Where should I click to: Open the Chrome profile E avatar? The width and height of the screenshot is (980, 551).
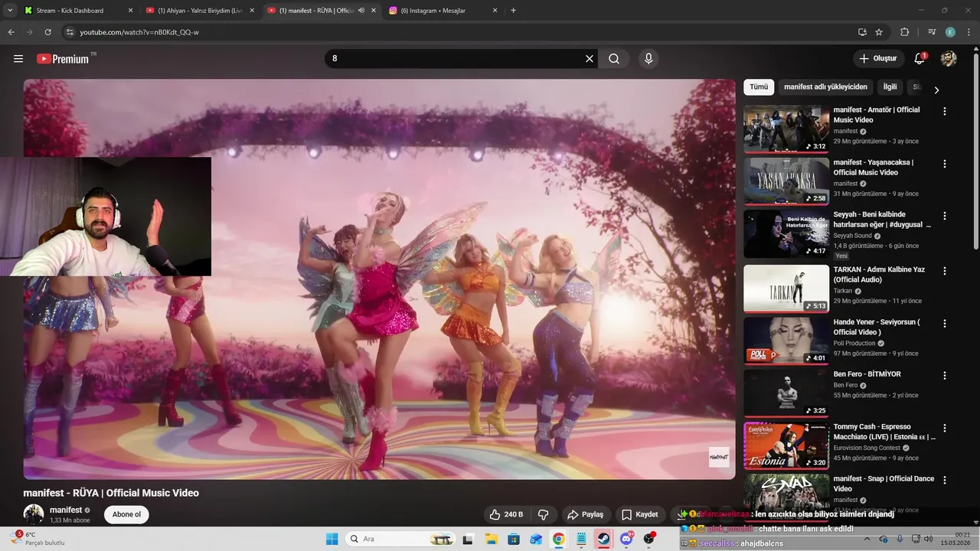[x=950, y=32]
